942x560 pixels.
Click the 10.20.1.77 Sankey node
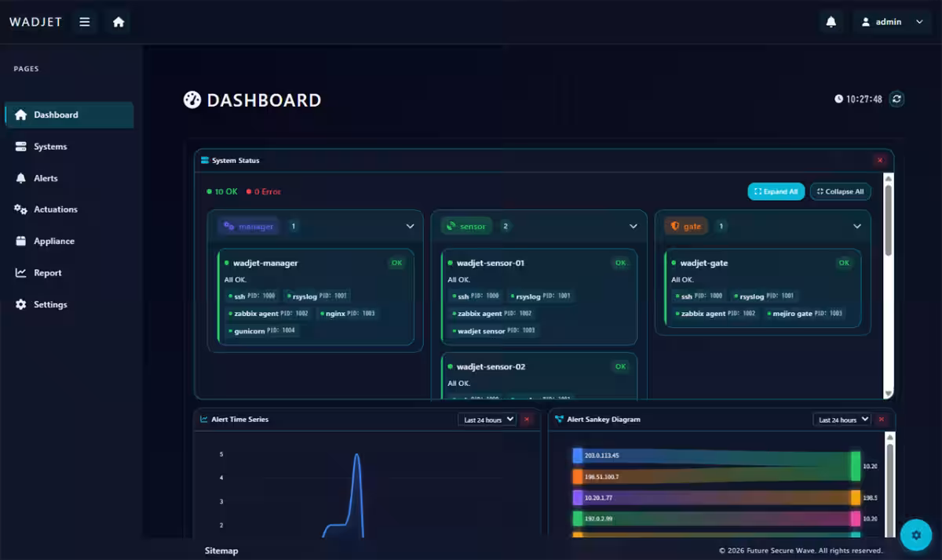click(x=578, y=497)
